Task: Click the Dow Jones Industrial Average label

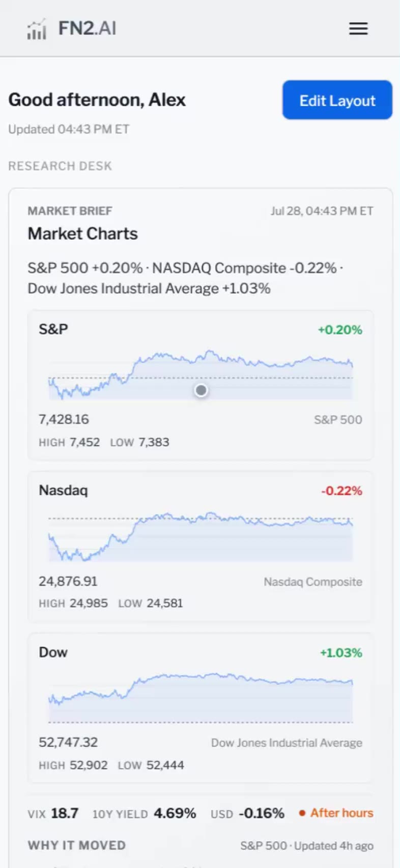Action: click(287, 743)
